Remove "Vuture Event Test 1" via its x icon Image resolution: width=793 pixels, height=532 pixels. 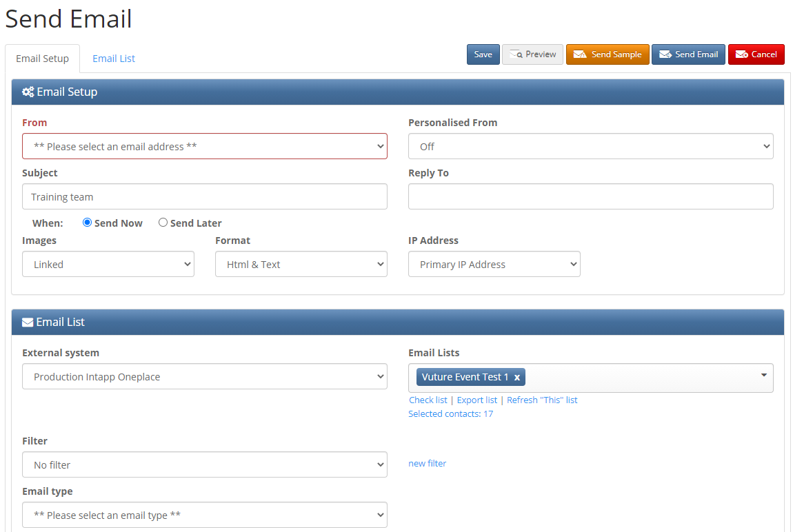coord(517,377)
